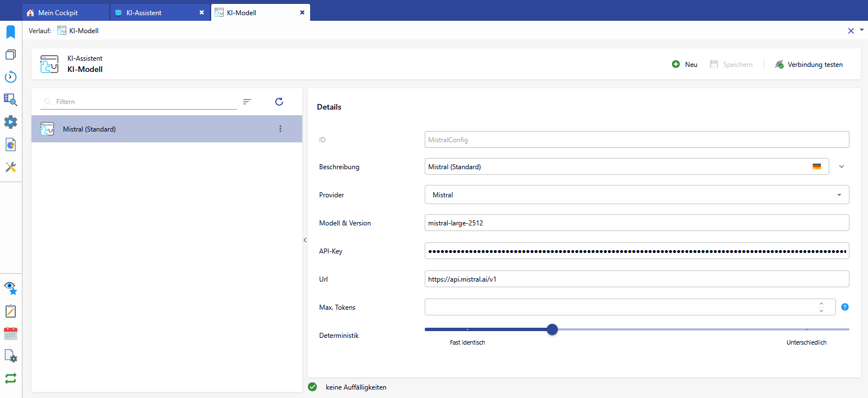Viewport: 868px width, 398px height.
Task: Expand the chevron next to Beschreibung field
Action: [842, 167]
